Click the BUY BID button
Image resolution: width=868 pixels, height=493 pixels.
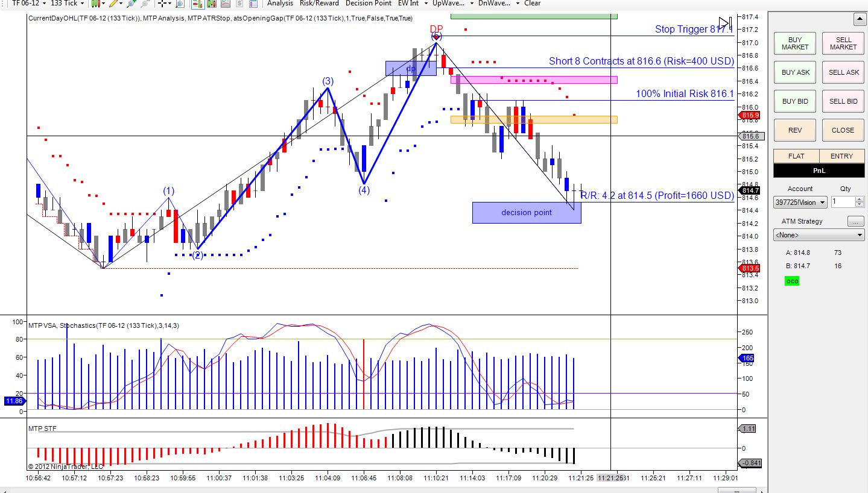click(795, 101)
